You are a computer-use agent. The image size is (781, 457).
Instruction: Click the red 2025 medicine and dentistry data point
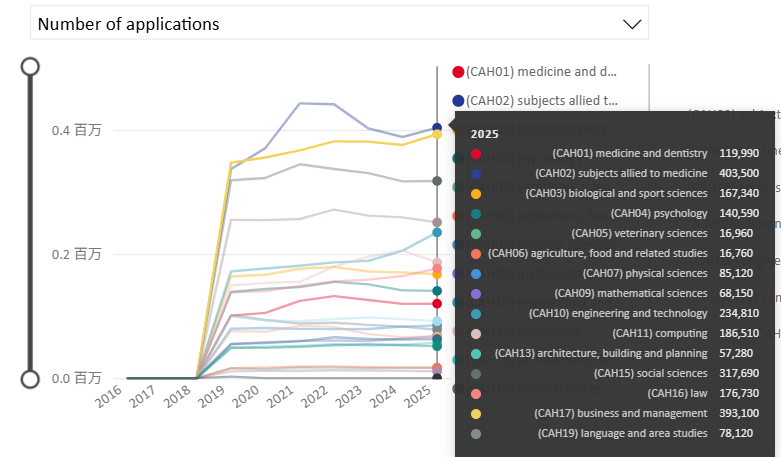click(x=437, y=303)
